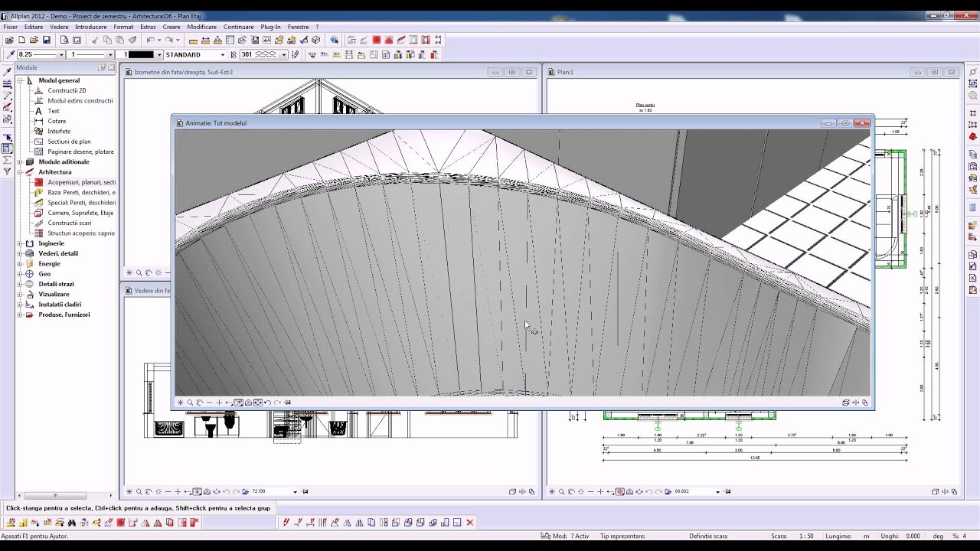Select the filter funnel icon on left sidebar
The image size is (980, 551).
(8, 171)
